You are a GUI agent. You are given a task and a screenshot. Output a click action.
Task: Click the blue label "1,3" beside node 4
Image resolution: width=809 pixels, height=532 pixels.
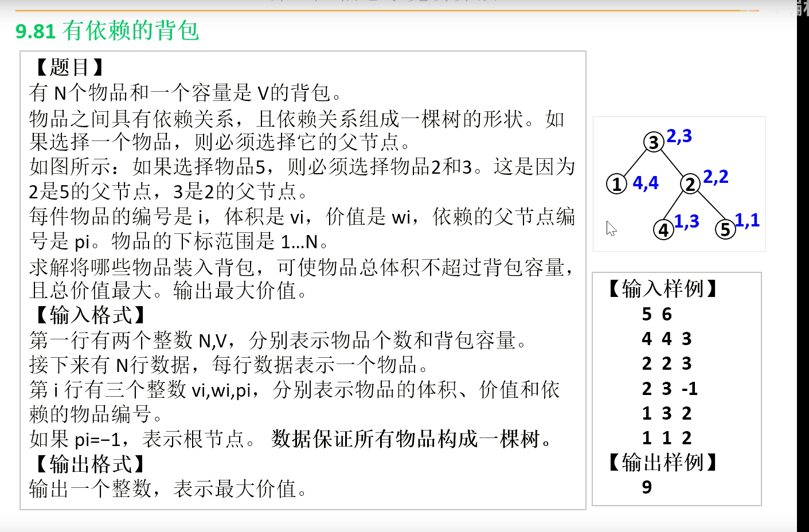(687, 221)
